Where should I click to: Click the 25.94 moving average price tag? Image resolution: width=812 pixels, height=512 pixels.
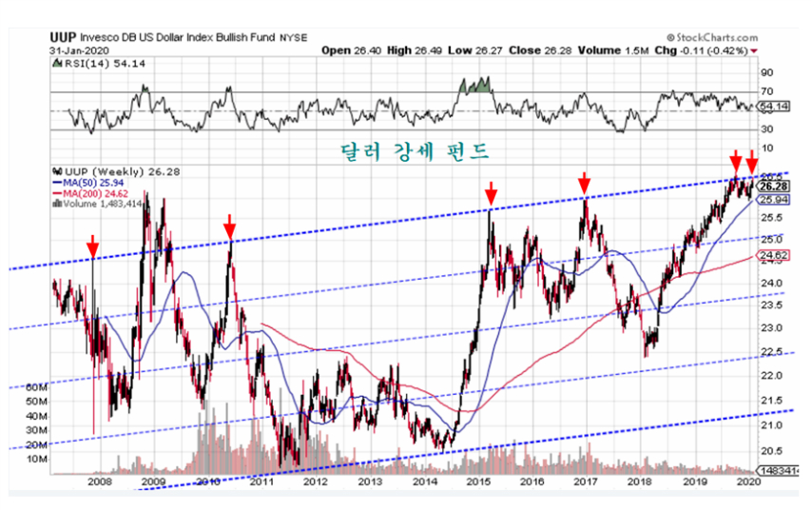[x=774, y=200]
